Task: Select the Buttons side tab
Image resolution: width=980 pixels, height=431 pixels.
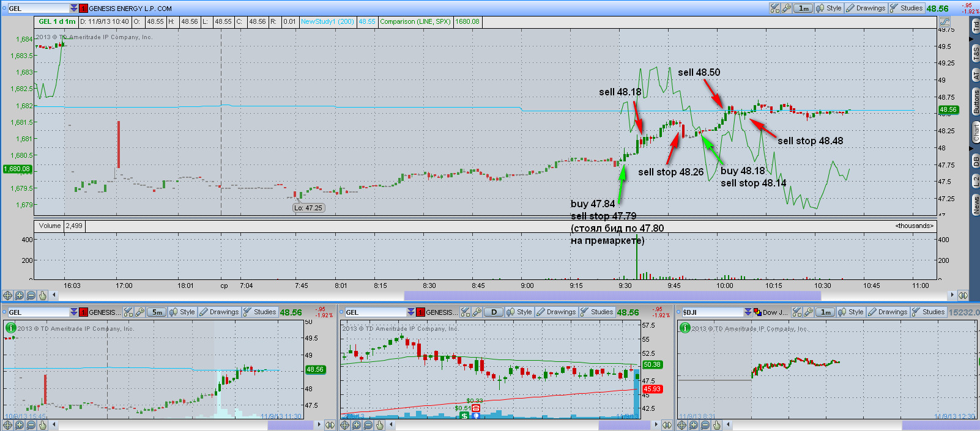Action: pos(975,101)
